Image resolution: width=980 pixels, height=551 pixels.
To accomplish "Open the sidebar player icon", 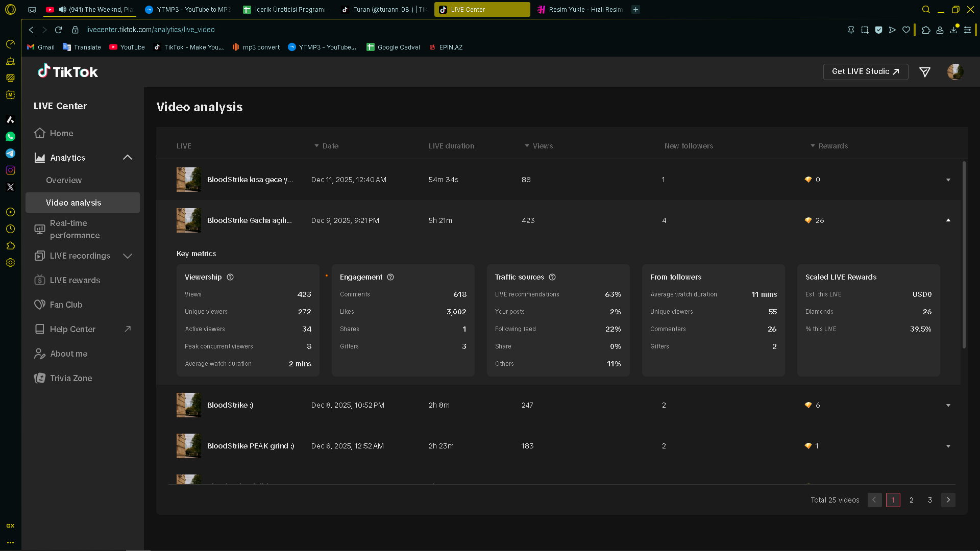I will click(10, 212).
